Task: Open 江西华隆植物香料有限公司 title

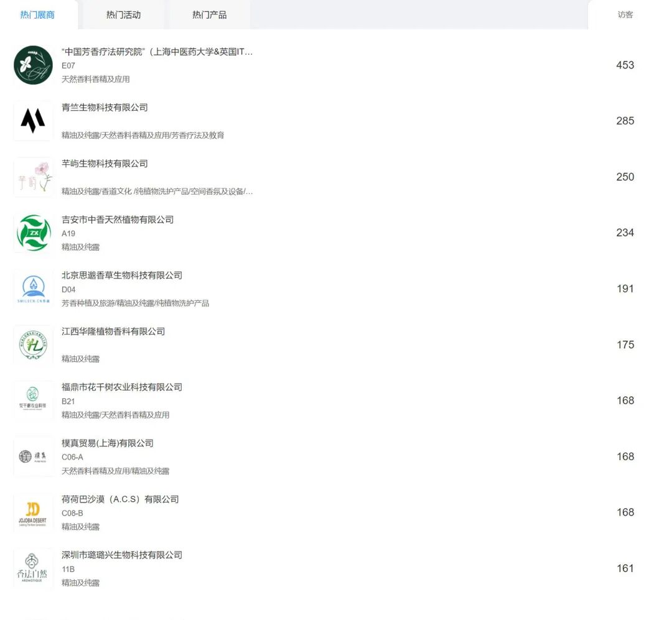Action: coord(113,331)
